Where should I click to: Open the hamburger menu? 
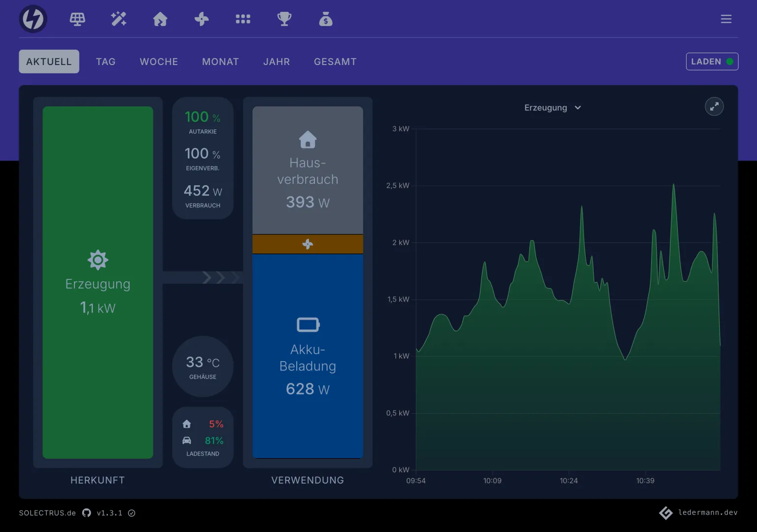point(726,19)
